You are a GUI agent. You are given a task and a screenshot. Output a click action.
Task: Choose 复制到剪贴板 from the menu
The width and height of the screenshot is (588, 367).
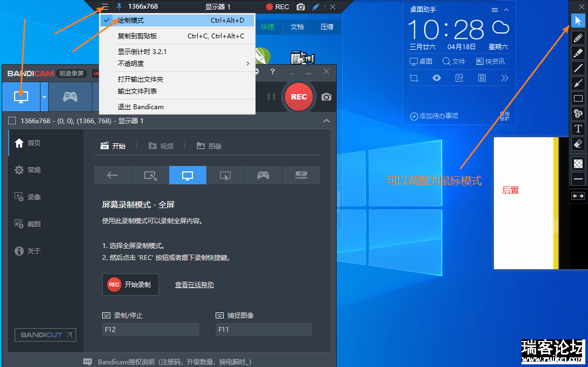(x=177, y=36)
